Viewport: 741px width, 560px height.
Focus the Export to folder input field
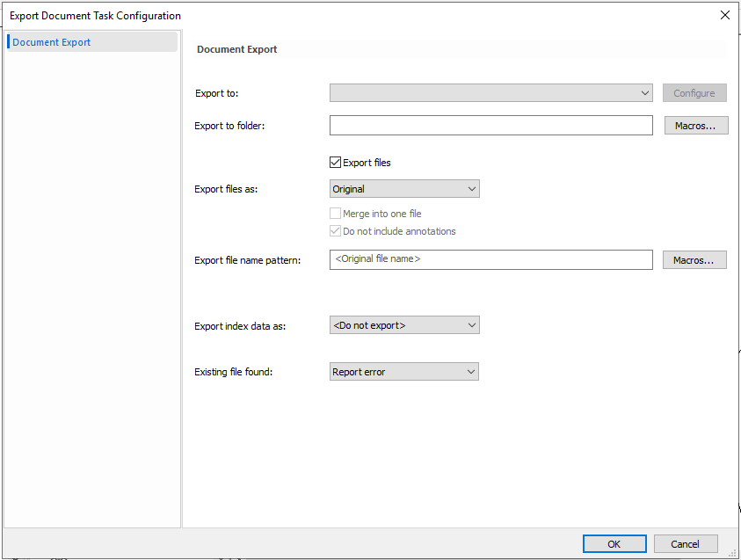(x=491, y=125)
